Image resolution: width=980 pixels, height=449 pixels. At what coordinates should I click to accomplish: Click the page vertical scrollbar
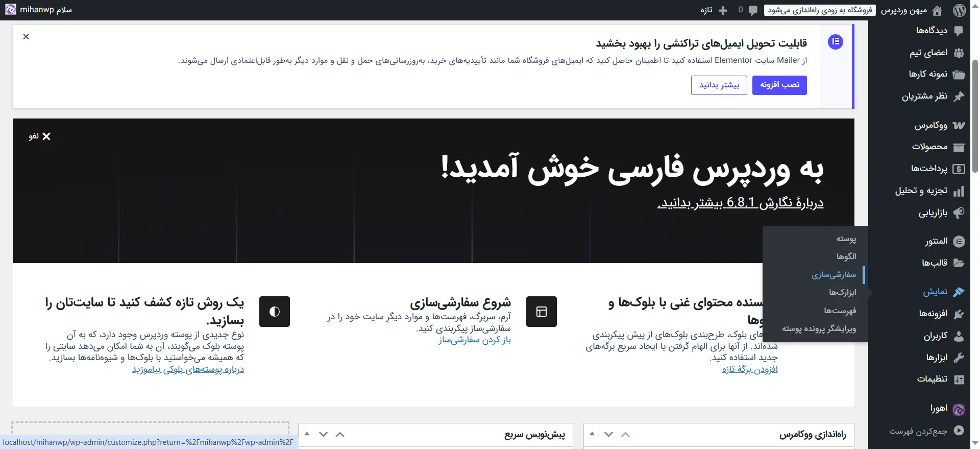click(975, 116)
